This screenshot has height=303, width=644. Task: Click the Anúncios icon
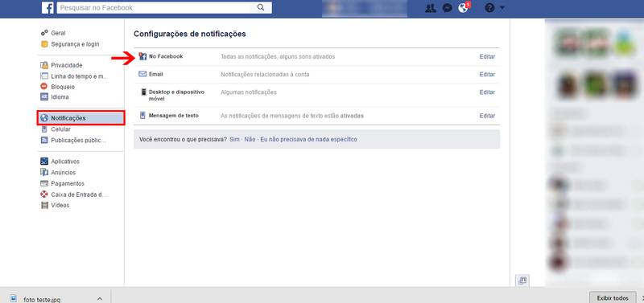(x=44, y=173)
